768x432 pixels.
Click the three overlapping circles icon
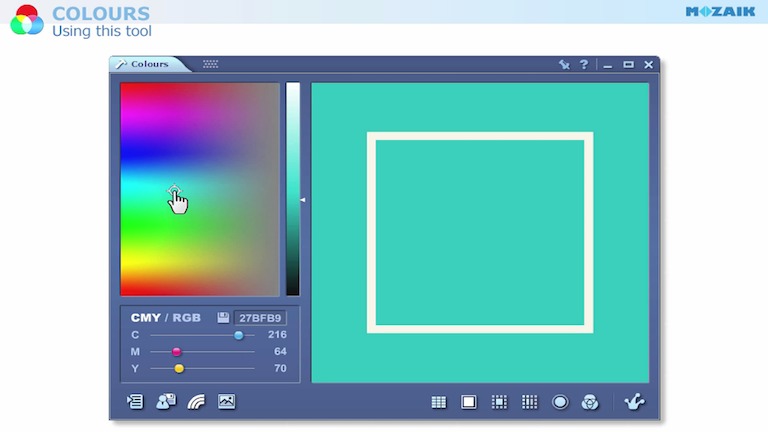590,402
